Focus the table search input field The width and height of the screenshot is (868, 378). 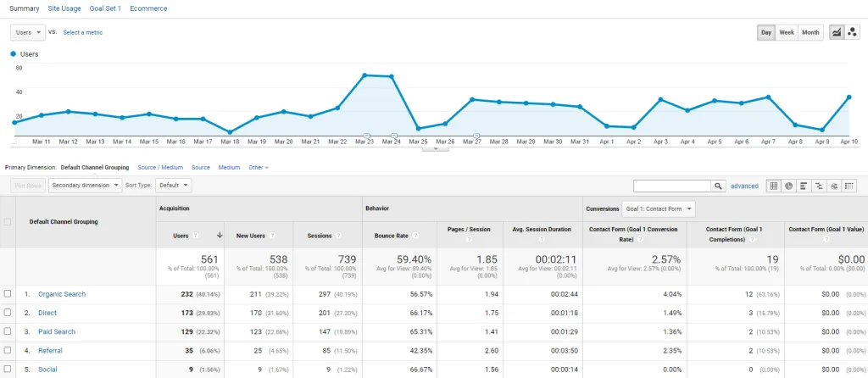click(672, 186)
